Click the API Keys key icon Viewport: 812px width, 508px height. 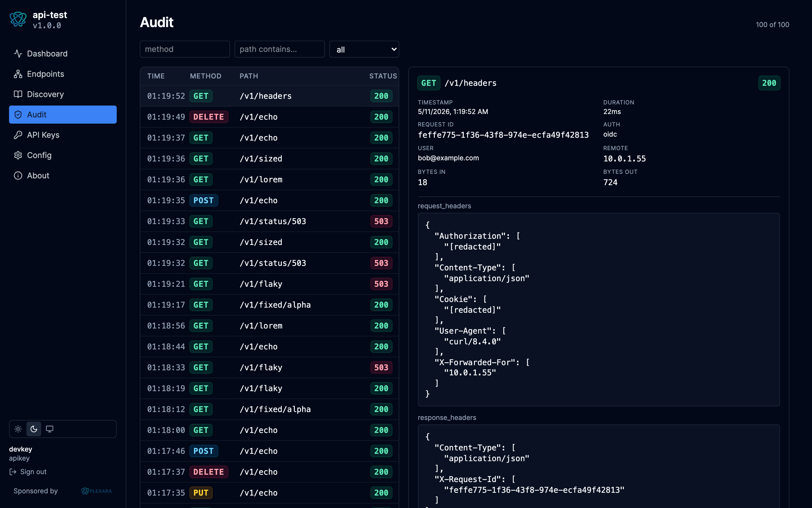tap(18, 135)
